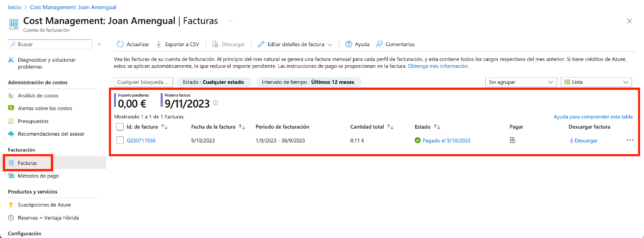
Task: Click the green Pagado status check icon
Action: (418, 140)
